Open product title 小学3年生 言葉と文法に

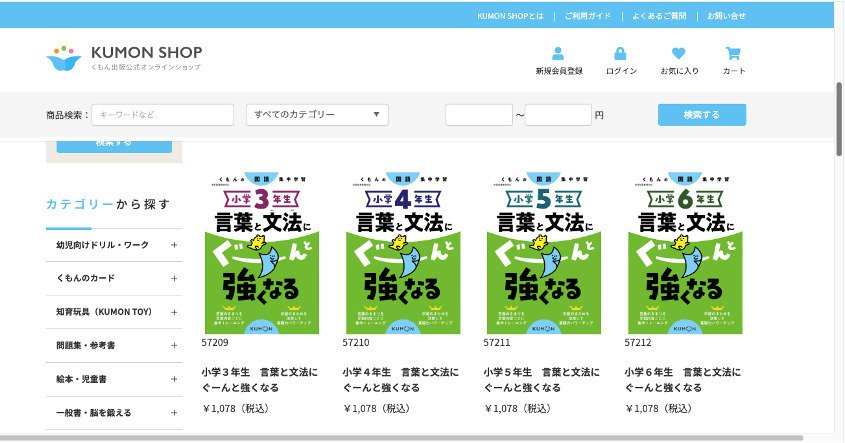point(260,380)
